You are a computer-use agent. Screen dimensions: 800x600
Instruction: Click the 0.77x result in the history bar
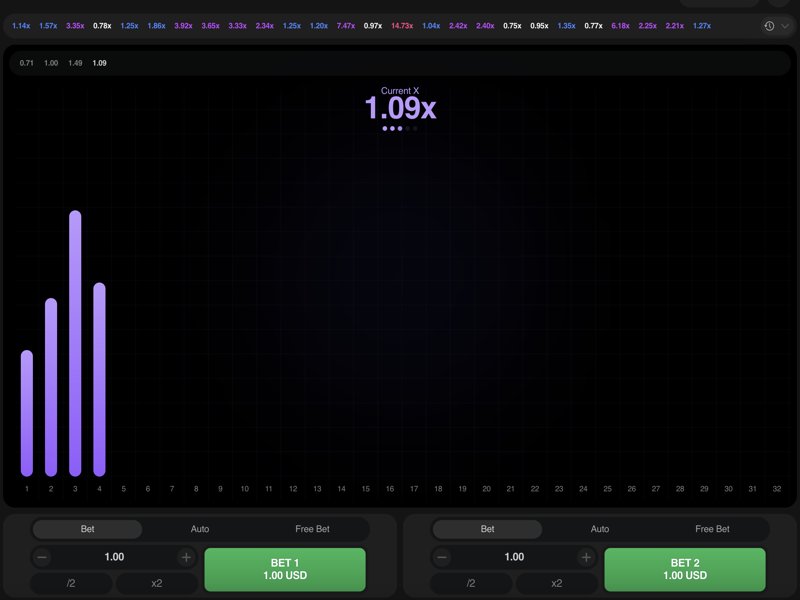(x=593, y=26)
